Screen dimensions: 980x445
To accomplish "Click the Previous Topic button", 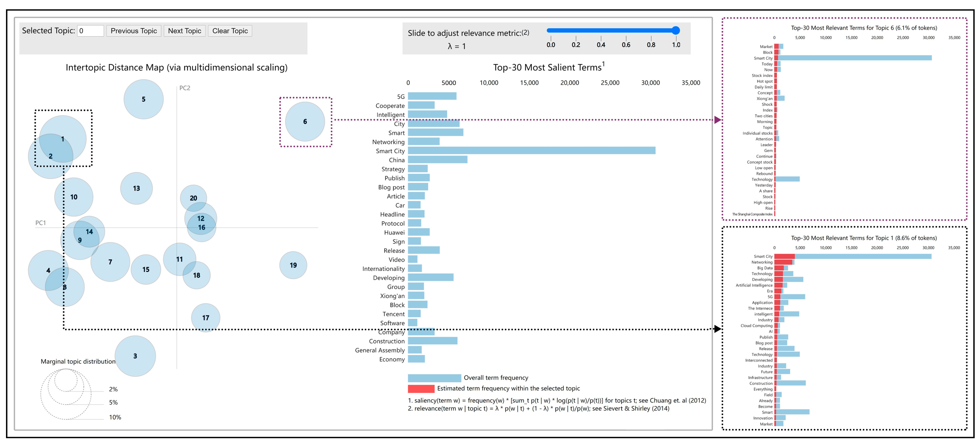I will click(133, 31).
